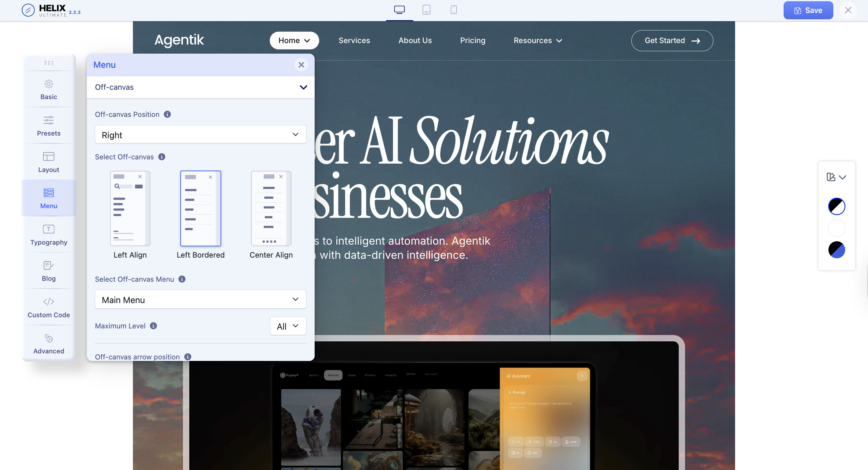Viewport: 868px width, 470px height.
Task: Choose Center Align off-canvas style
Action: 271,208
